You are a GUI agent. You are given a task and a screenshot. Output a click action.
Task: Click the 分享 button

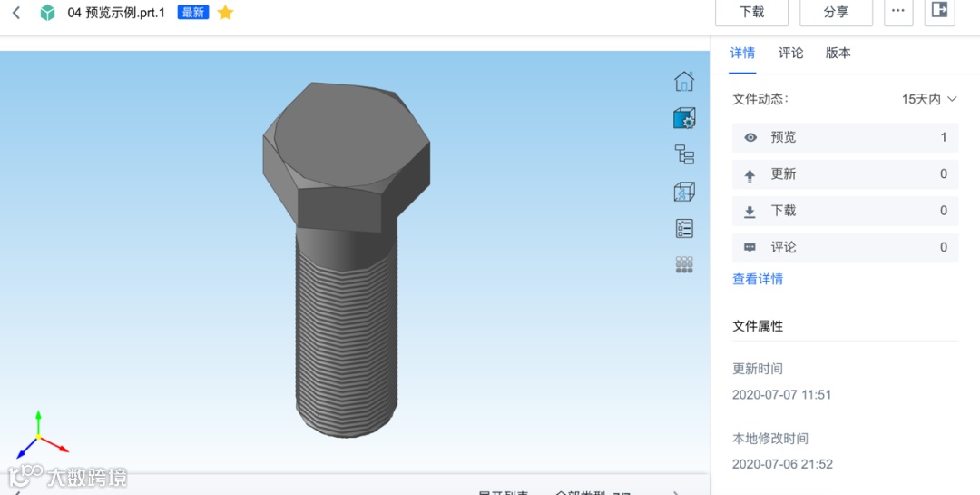pyautogui.click(x=837, y=13)
